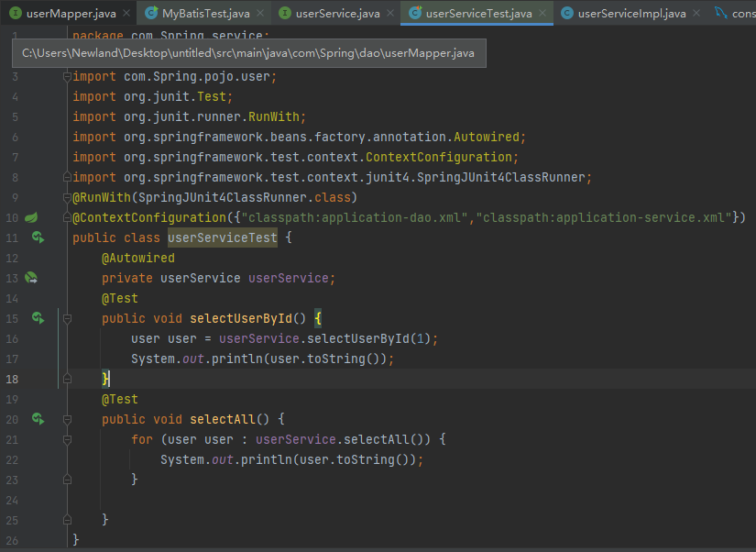This screenshot has height=552, width=756.
Task: Close the MyBatisTest.java tab
Action: click(x=260, y=14)
